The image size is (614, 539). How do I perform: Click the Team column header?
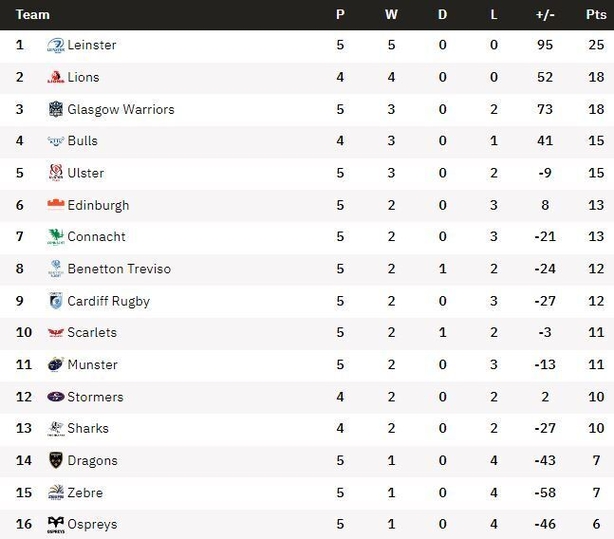(33, 14)
